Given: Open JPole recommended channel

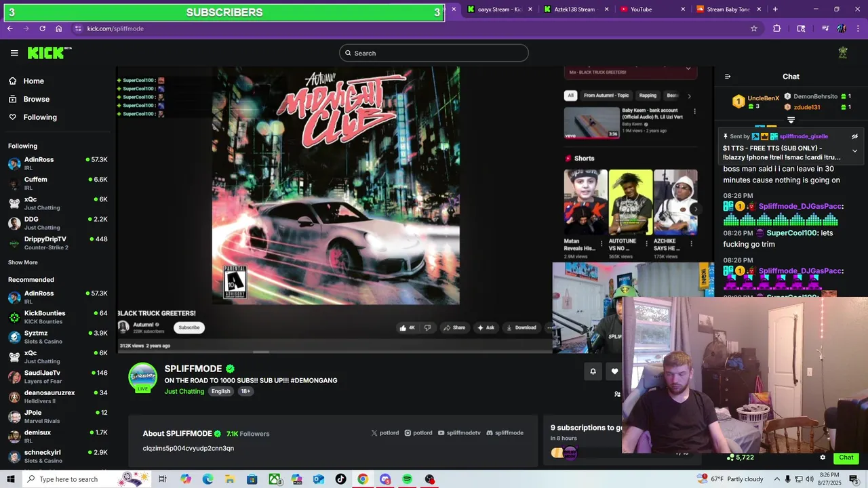Looking at the screenshot, I should point(58,416).
